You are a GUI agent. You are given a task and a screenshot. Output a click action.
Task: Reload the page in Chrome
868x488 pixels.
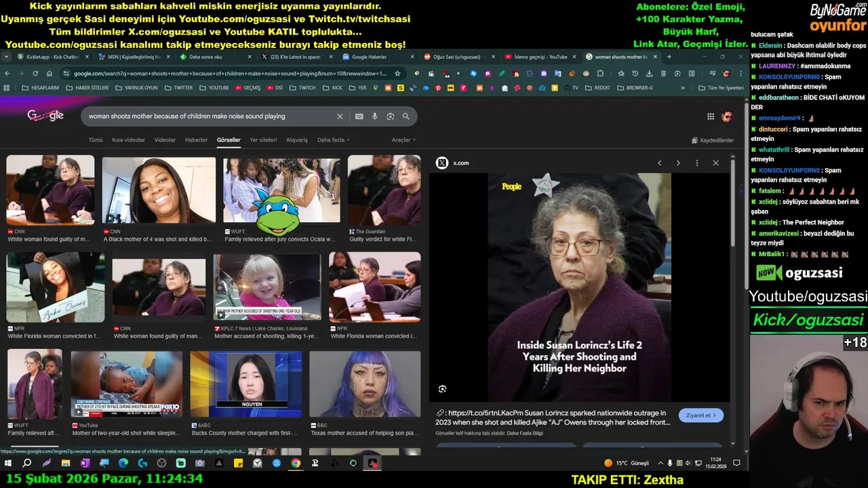(x=35, y=73)
